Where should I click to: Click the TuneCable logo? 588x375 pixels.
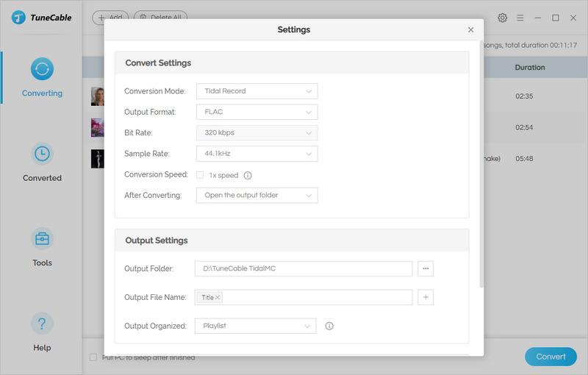pyautogui.click(x=41, y=17)
